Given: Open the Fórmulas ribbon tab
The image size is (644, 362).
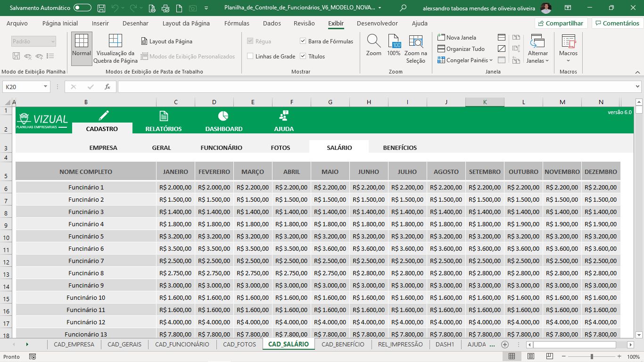Looking at the screenshot, I should (237, 23).
